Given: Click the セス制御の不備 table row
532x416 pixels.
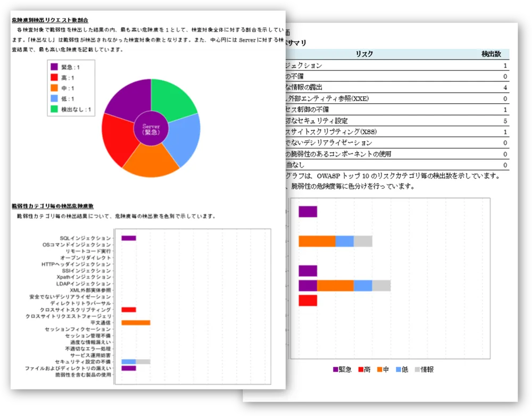Looking at the screenshot, I should (397, 110).
